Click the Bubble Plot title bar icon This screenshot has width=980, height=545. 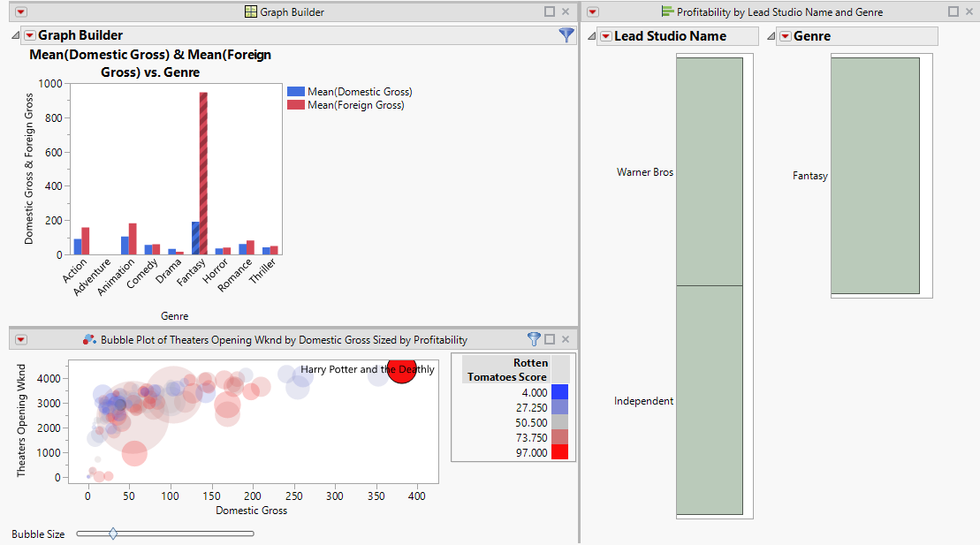point(89,339)
